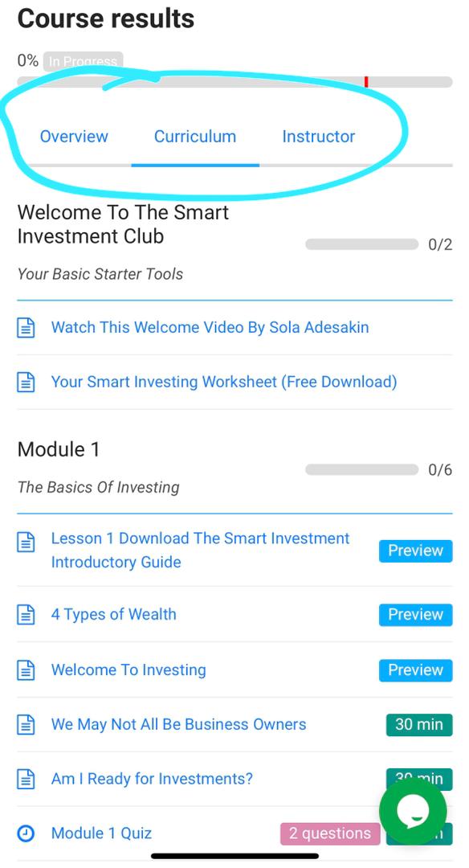Click Preview button for 4 Types of Wealth

click(415, 615)
